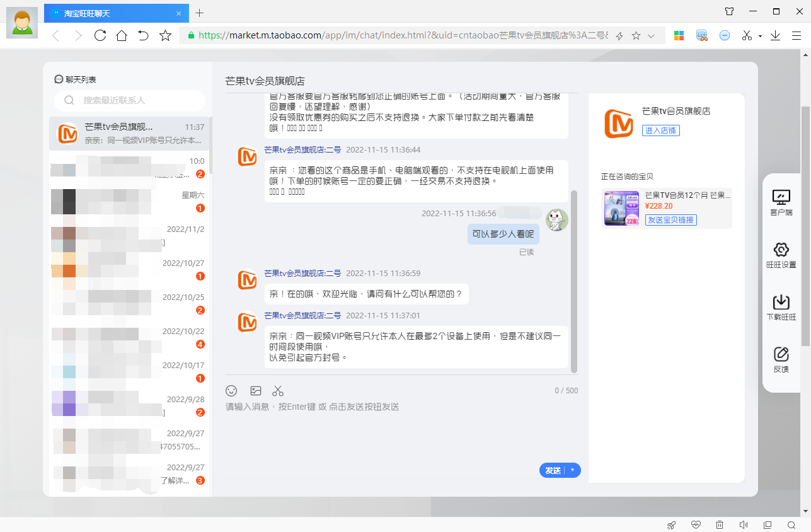811x532 pixels.
Task: Reload the page with refresh icon
Action: [x=100, y=35]
